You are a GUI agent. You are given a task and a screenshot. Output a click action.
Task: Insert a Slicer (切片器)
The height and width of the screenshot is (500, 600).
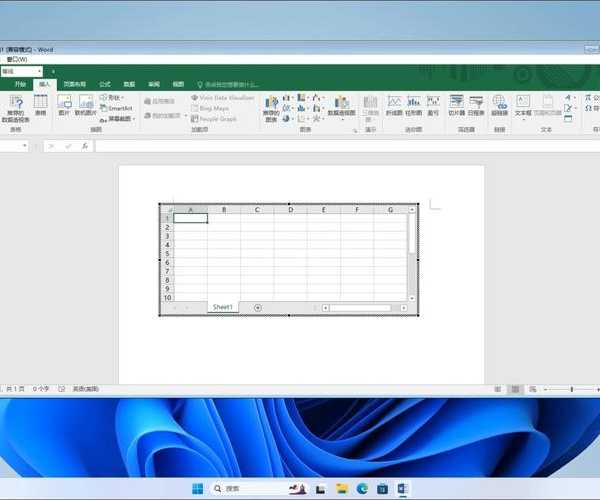(x=456, y=103)
